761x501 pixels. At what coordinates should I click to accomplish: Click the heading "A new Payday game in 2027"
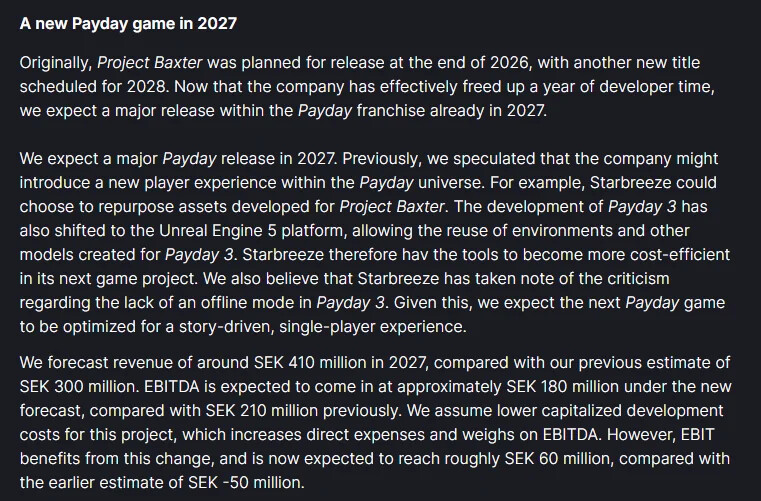pos(128,23)
